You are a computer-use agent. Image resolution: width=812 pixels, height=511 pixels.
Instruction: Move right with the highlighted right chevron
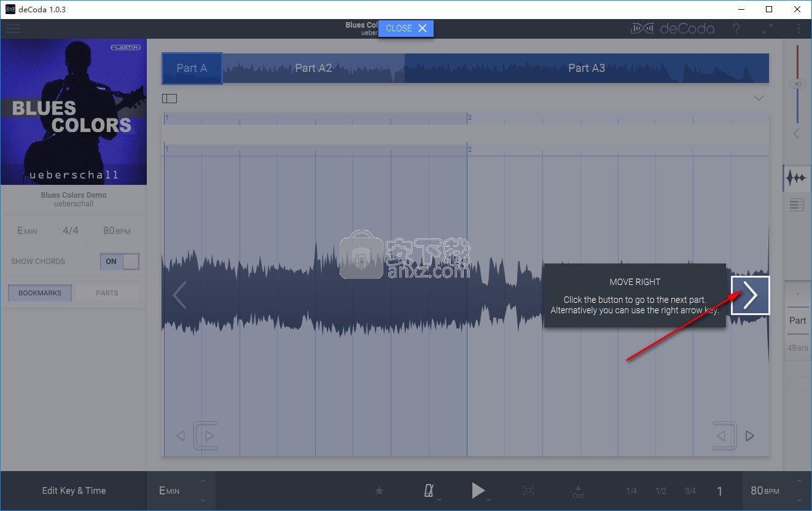point(750,295)
